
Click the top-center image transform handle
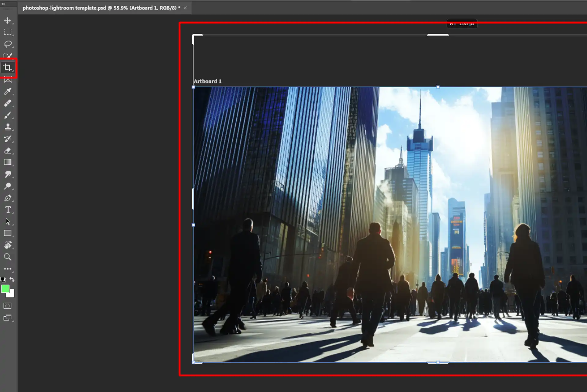(438, 87)
